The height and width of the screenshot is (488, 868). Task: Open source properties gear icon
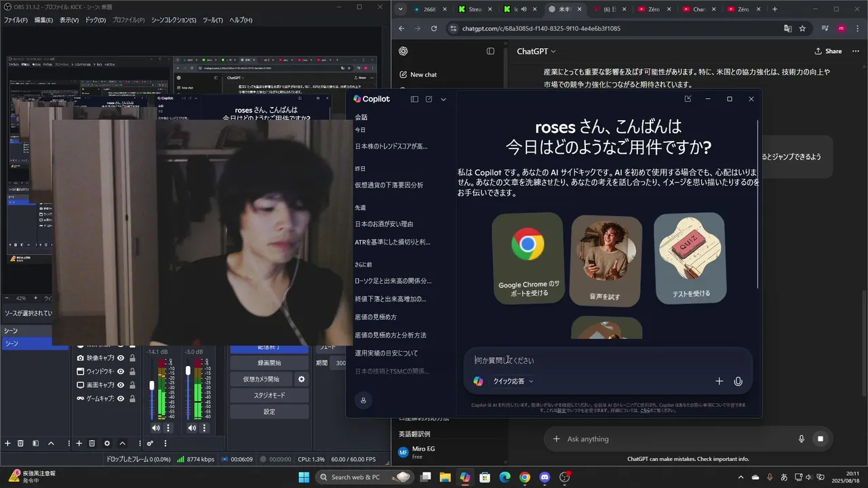(107, 443)
